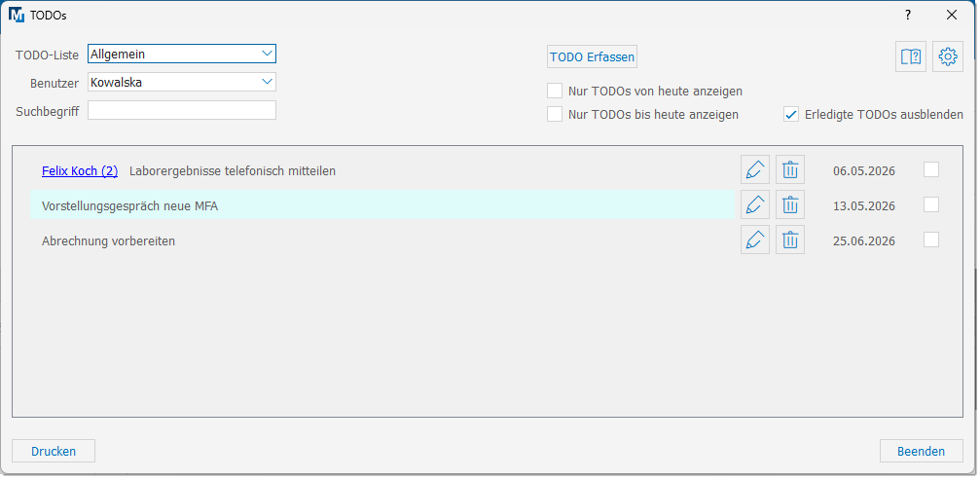Open the settings gear icon
The height and width of the screenshot is (480, 980).
pyautogui.click(x=948, y=56)
